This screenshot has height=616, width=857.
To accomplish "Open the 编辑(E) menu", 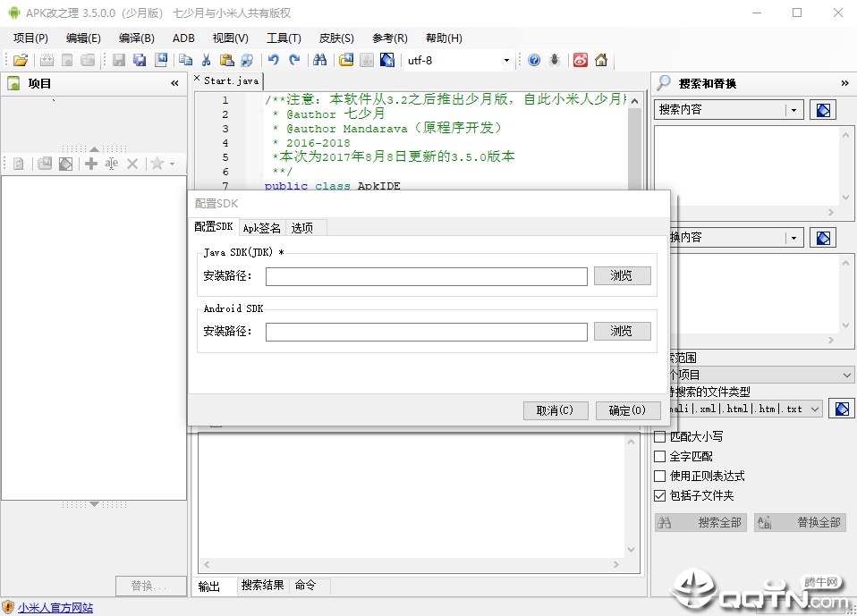I will pyautogui.click(x=83, y=38).
